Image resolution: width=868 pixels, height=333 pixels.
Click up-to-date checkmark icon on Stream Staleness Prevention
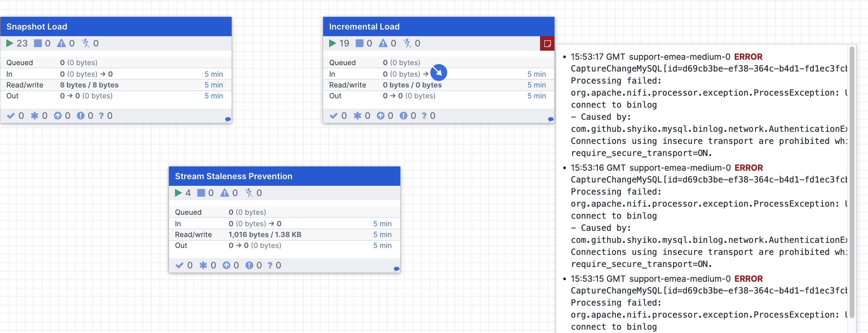coord(180,265)
